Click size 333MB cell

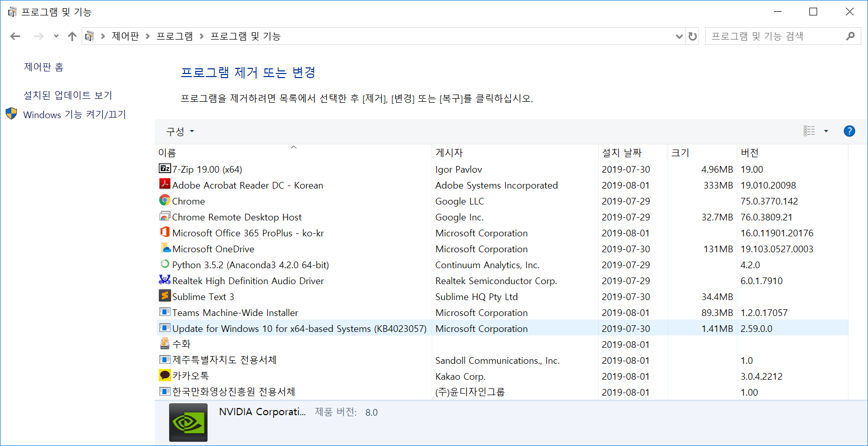(x=718, y=185)
